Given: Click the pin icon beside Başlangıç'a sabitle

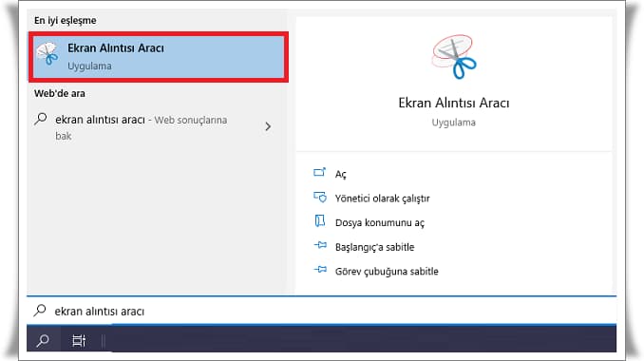Looking at the screenshot, I should click(x=320, y=245).
